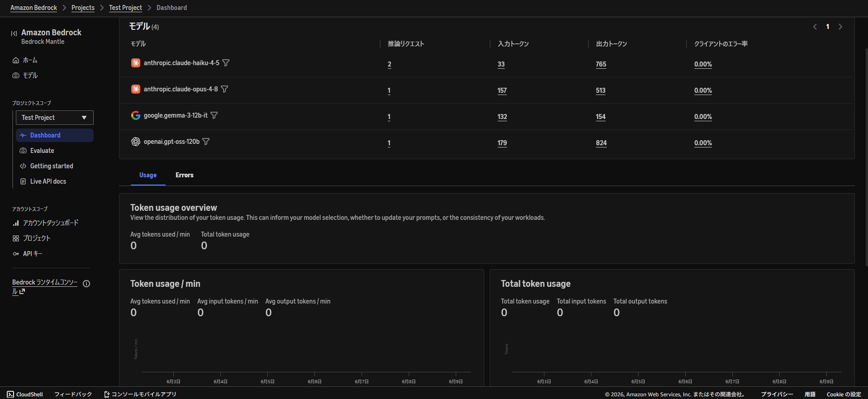Click the フィードバック button in footer

pos(73,394)
